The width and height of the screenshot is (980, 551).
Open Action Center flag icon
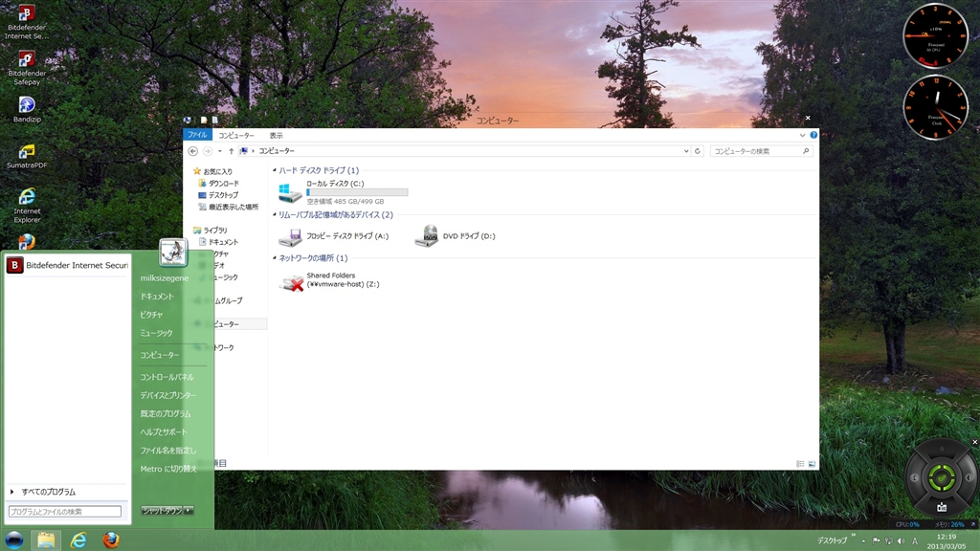[x=876, y=541]
